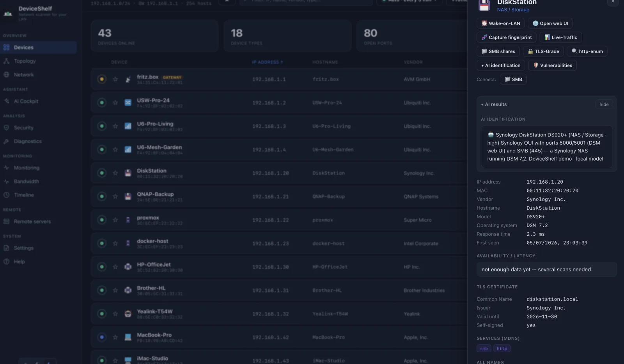Click QNAP-Backup NAS icon
Image resolution: width=624 pixels, height=364 pixels.
(128, 197)
